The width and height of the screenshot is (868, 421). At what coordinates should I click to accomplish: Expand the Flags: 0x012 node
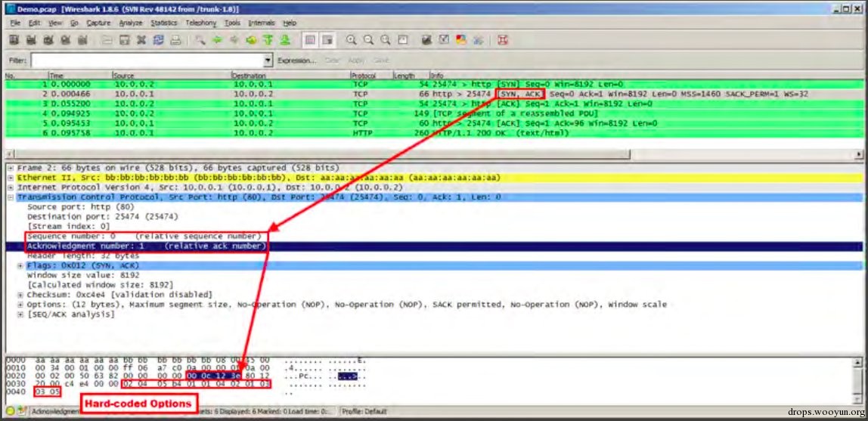[x=20, y=265]
